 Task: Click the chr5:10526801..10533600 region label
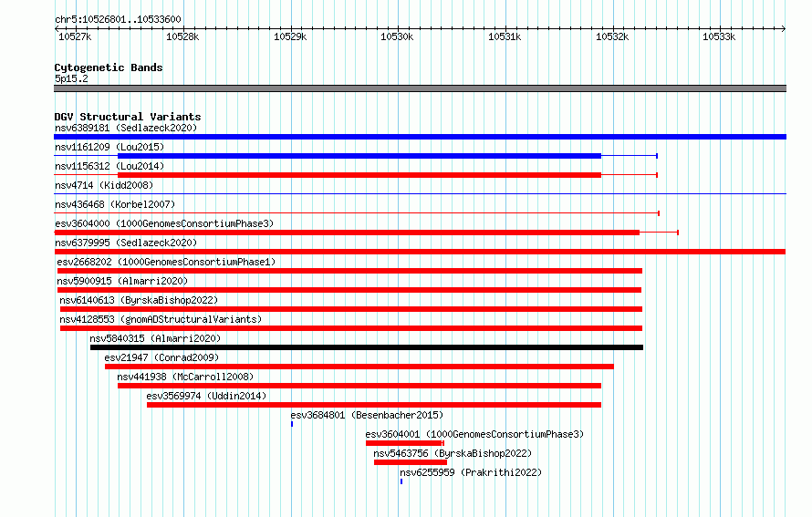[x=118, y=19]
